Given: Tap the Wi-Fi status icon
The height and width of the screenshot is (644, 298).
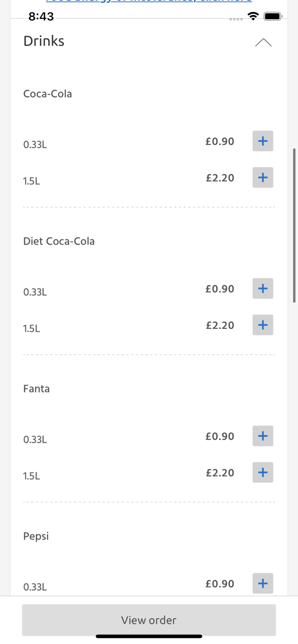Looking at the screenshot, I should pyautogui.click(x=253, y=16).
